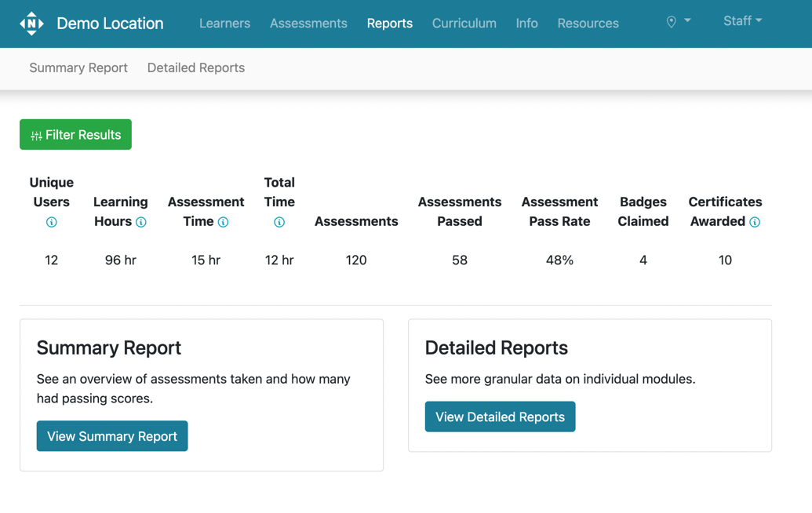This screenshot has height=513, width=812.
Task: Open the Learners menu
Action: 224,24
